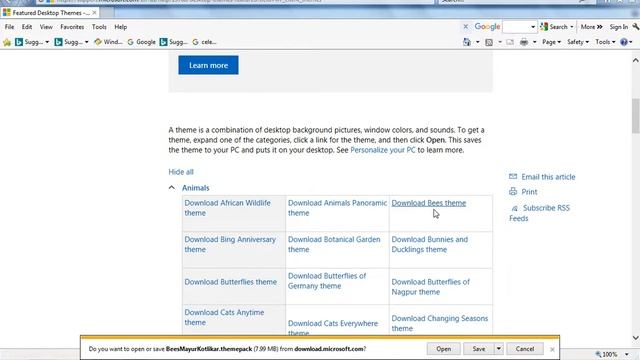Screen dimensions: 640x360
Task: Collapse the Animals category chevron
Action: [x=172, y=188]
